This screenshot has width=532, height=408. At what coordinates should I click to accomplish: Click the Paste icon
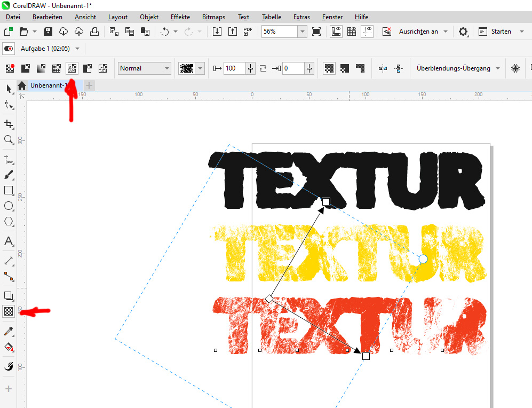145,32
